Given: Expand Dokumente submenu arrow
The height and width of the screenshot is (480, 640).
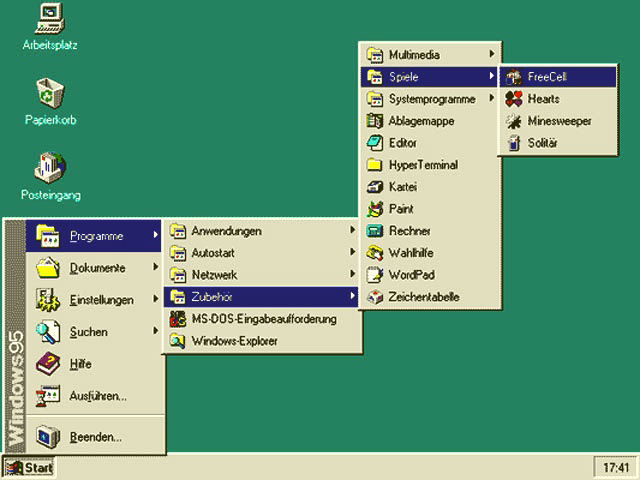Looking at the screenshot, I should coord(156,267).
